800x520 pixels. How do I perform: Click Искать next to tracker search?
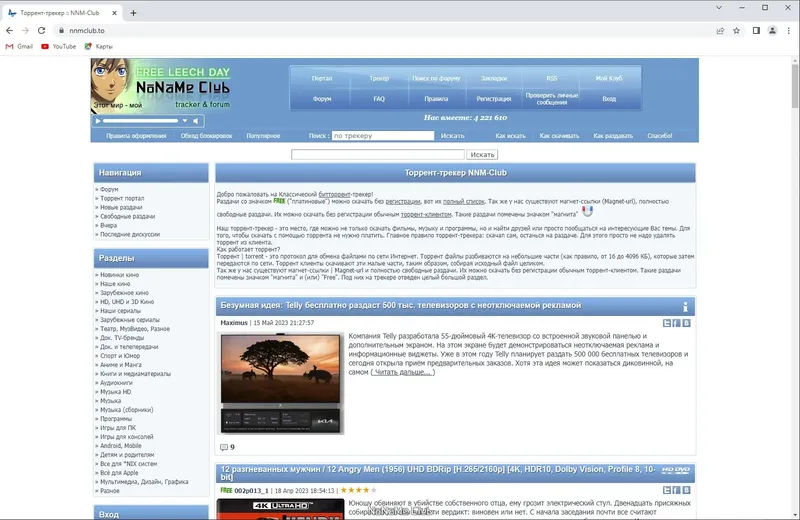pyautogui.click(x=453, y=136)
